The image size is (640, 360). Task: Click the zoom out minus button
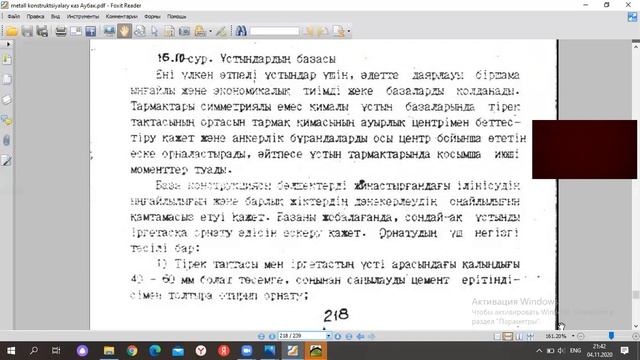581,336
